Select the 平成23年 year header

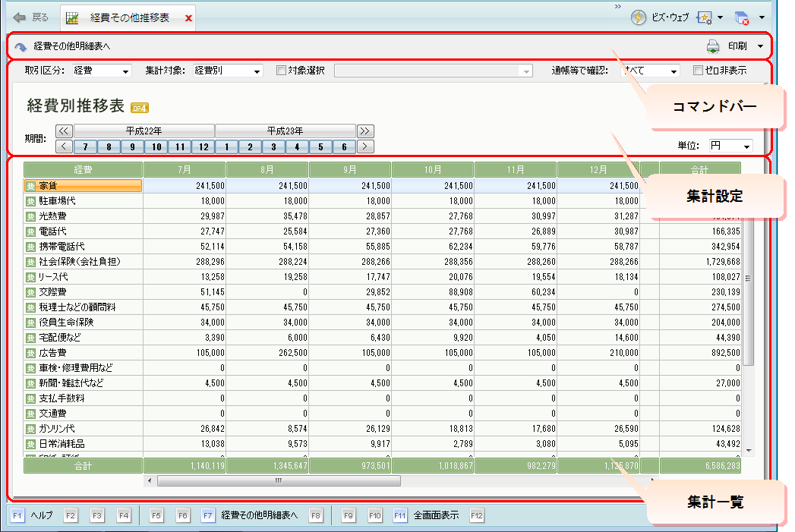point(285,131)
